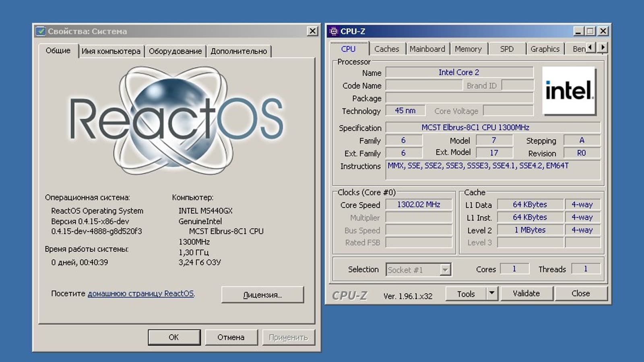Click the Name field showing Intel Core 2
Screen dimensions: 644x362
459,72
